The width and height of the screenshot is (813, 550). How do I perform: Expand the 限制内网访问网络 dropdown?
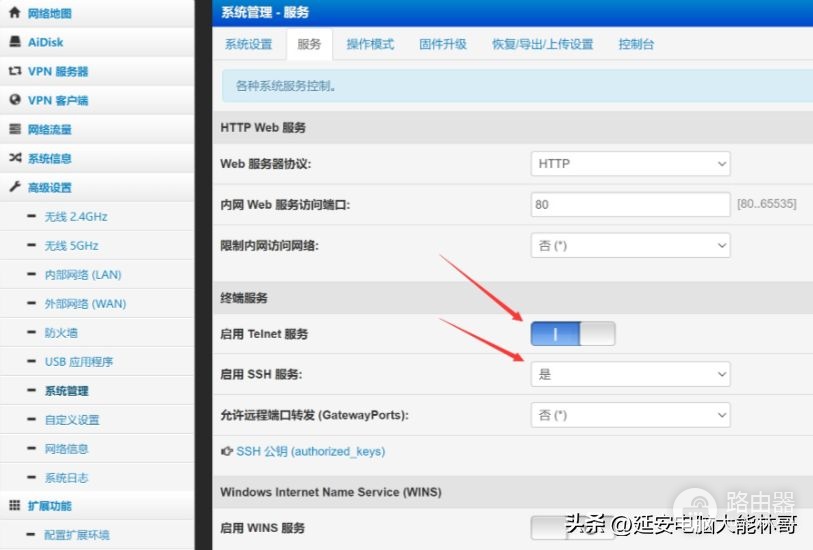(630, 245)
